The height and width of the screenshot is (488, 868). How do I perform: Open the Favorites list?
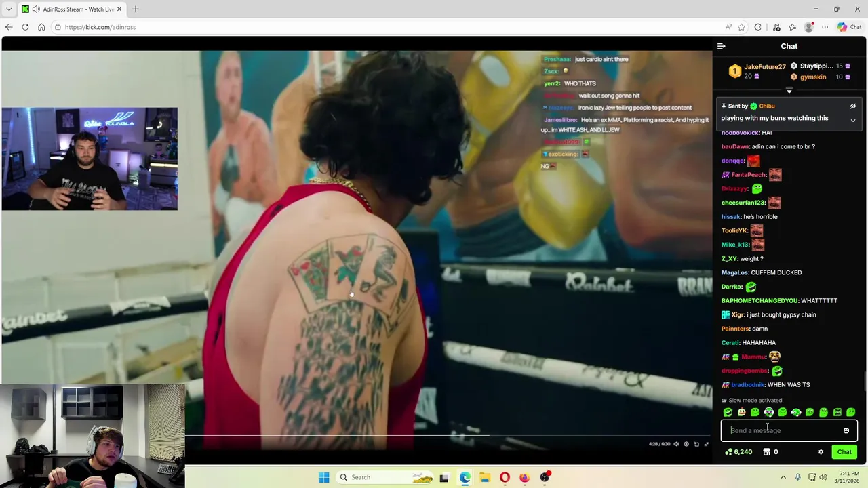[x=792, y=27]
